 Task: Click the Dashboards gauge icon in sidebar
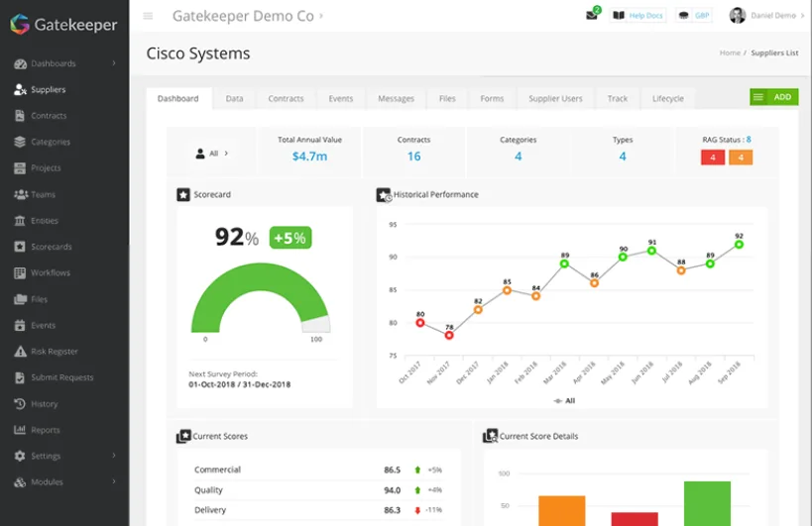pos(20,63)
